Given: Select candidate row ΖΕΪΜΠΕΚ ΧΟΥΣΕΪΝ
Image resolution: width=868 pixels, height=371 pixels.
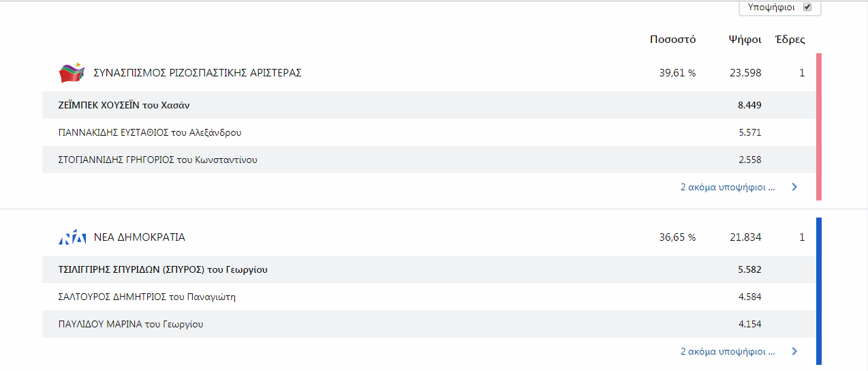Looking at the screenshot, I should pyautogui.click(x=429, y=105).
